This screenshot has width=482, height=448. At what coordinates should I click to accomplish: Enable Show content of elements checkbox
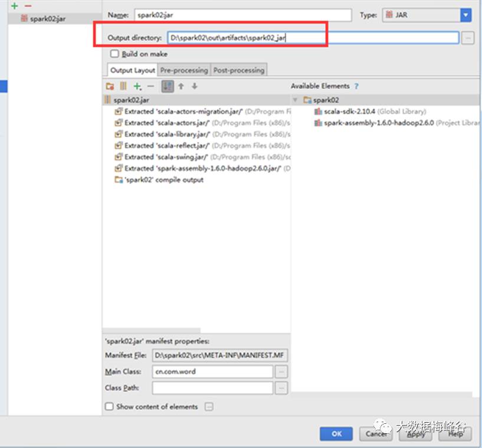pos(109,407)
